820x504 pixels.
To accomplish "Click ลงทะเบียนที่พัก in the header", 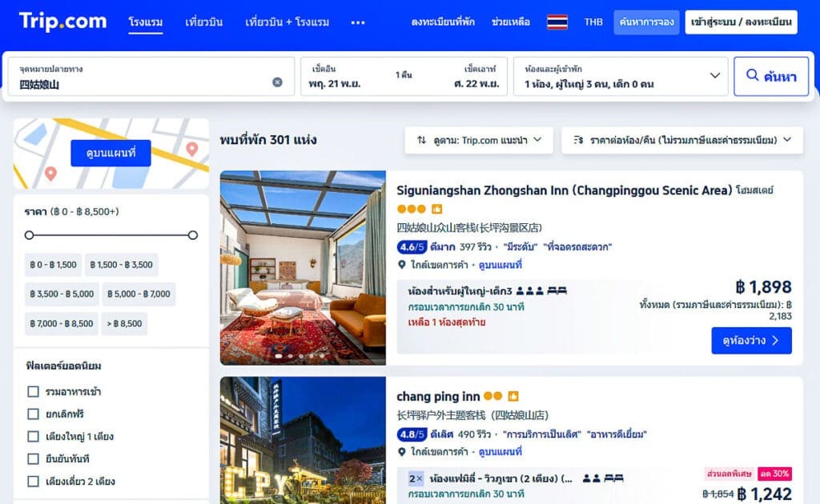I will point(443,22).
